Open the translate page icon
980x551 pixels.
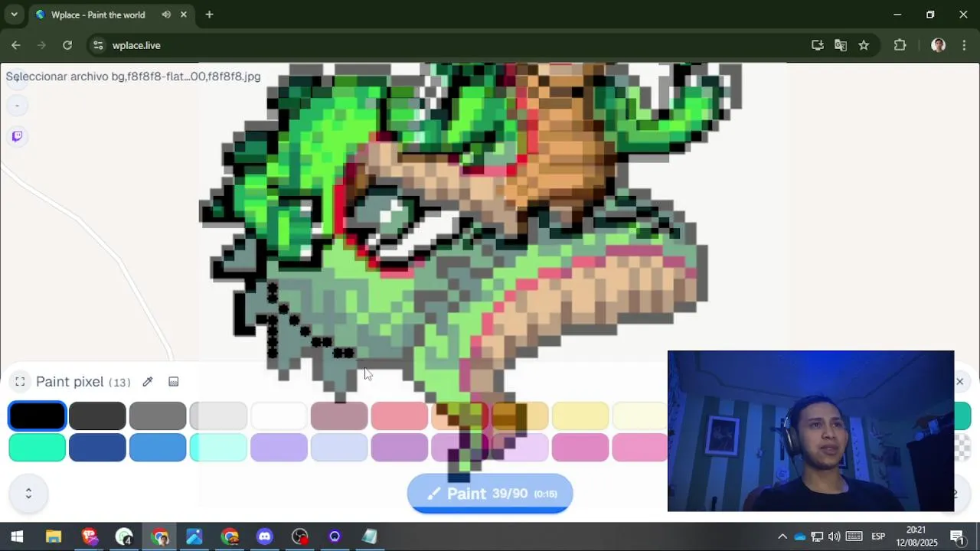841,45
